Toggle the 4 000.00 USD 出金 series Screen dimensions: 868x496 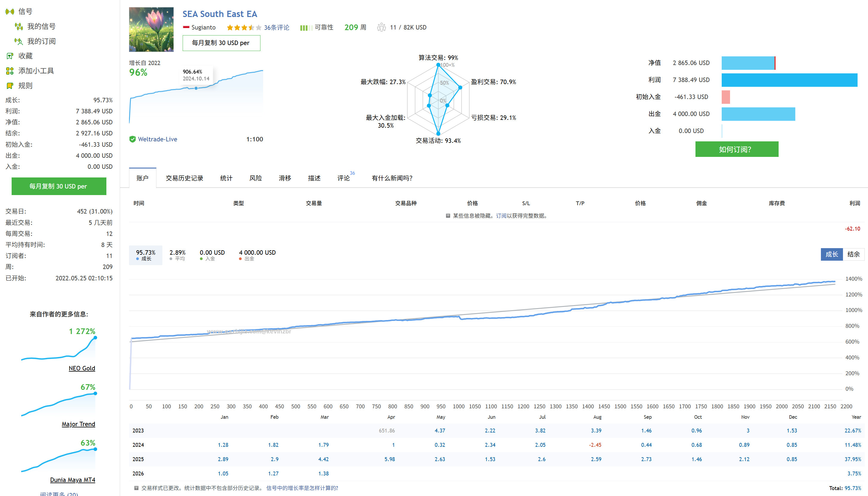coord(257,255)
